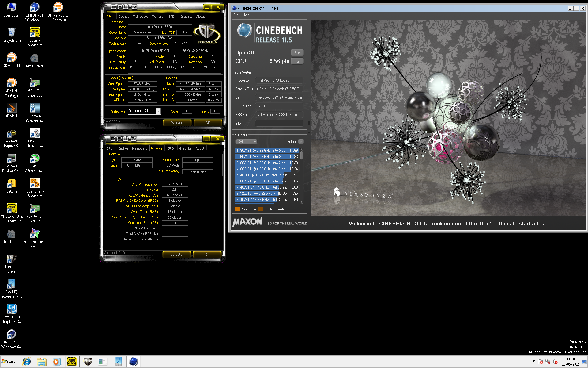588x368 pixels.
Task: Launch Catzilla benchmark icon
Action: (12, 186)
